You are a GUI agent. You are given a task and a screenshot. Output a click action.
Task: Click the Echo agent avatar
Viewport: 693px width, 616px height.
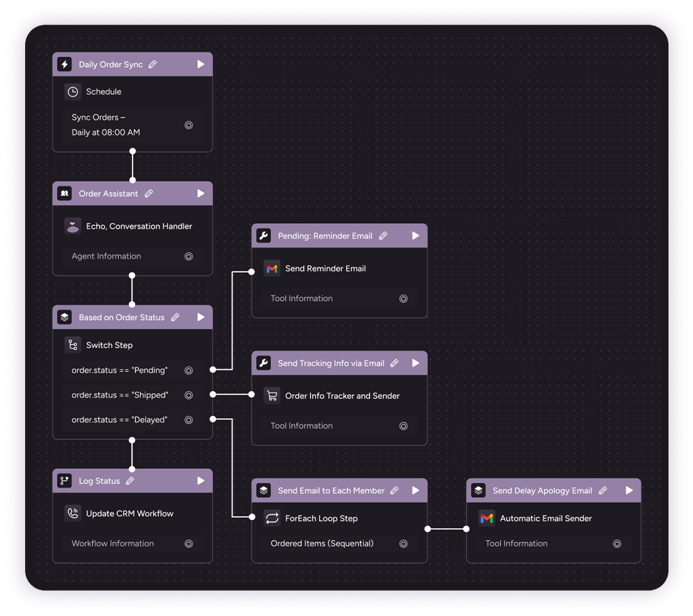(73, 226)
